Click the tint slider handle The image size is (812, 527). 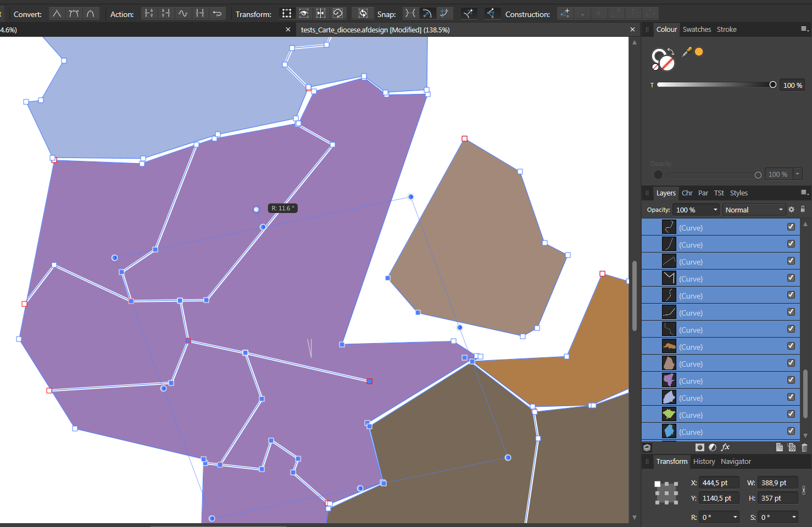pyautogui.click(x=773, y=85)
